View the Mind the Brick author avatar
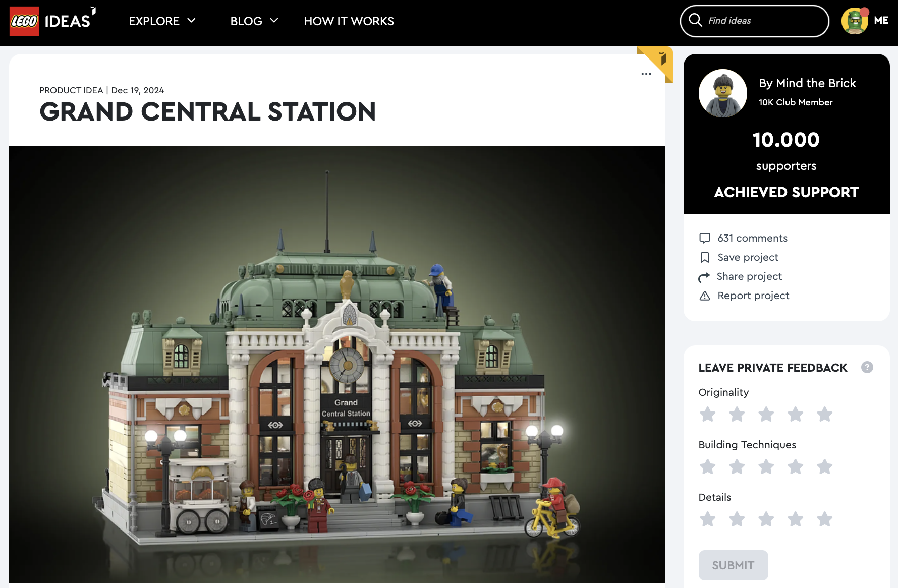898x588 pixels. (722, 93)
